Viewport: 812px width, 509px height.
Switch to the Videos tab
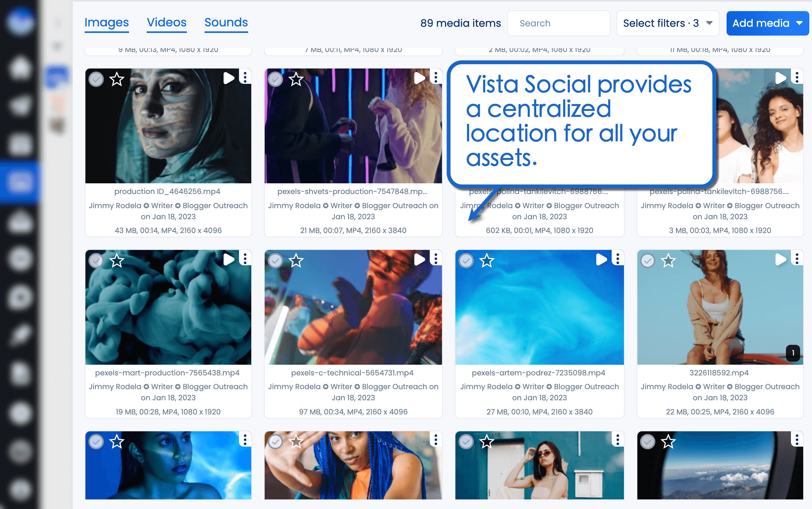(x=167, y=22)
